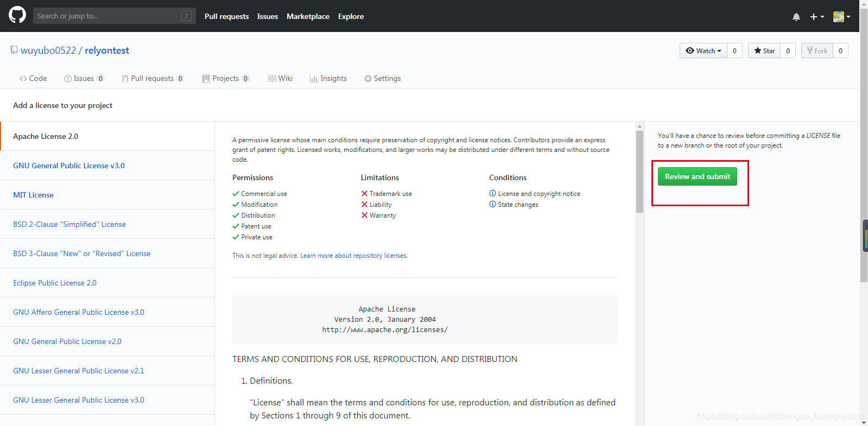Click the Watch eye icon
The image size is (868, 426).
pos(690,50)
